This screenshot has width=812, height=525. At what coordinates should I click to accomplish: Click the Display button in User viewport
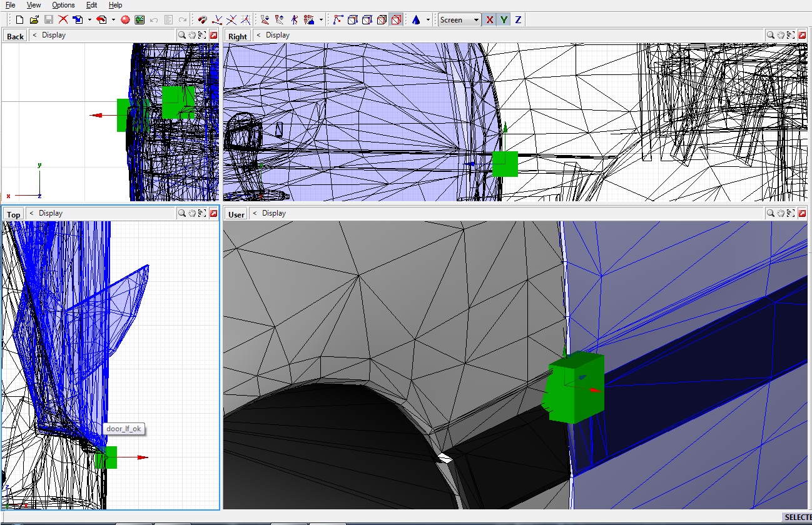pos(273,214)
